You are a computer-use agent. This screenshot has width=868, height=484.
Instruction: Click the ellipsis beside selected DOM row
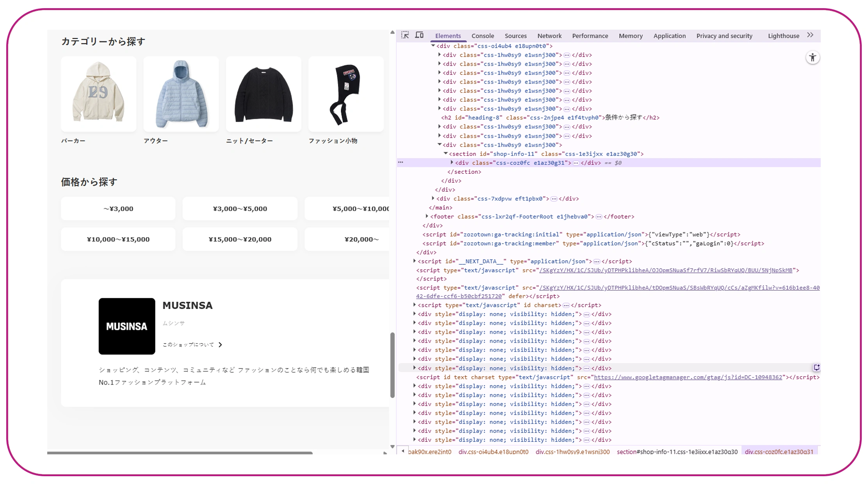point(401,162)
